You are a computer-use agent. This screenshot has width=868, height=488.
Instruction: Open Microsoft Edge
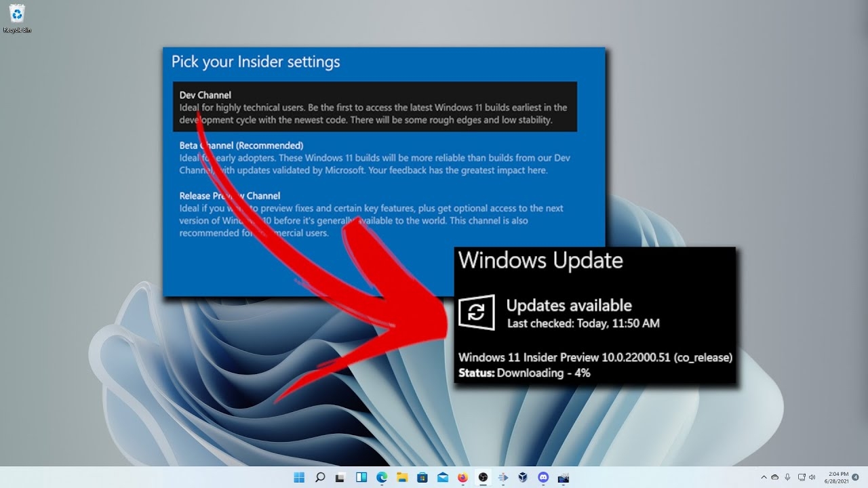pyautogui.click(x=381, y=476)
